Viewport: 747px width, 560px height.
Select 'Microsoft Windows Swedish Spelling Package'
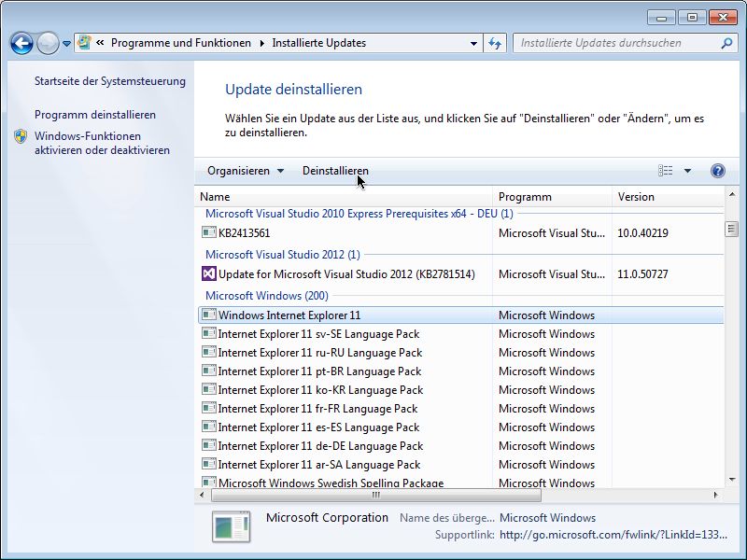coord(460,482)
